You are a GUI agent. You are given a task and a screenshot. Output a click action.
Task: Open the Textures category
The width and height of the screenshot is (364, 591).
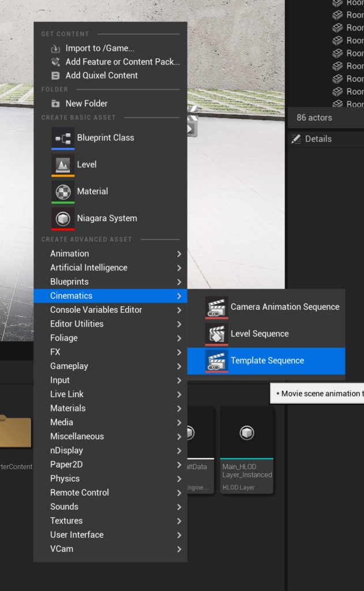click(110, 521)
